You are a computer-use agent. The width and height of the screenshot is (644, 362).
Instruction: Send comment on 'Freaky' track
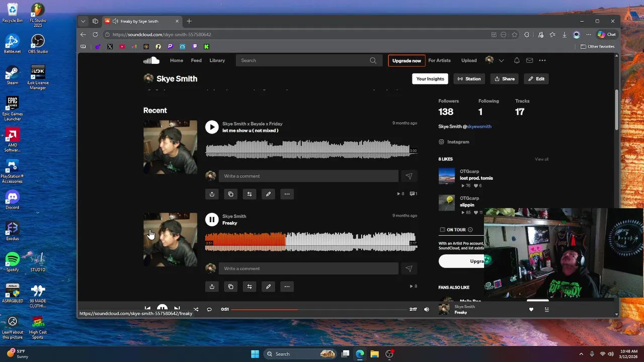[409, 268]
